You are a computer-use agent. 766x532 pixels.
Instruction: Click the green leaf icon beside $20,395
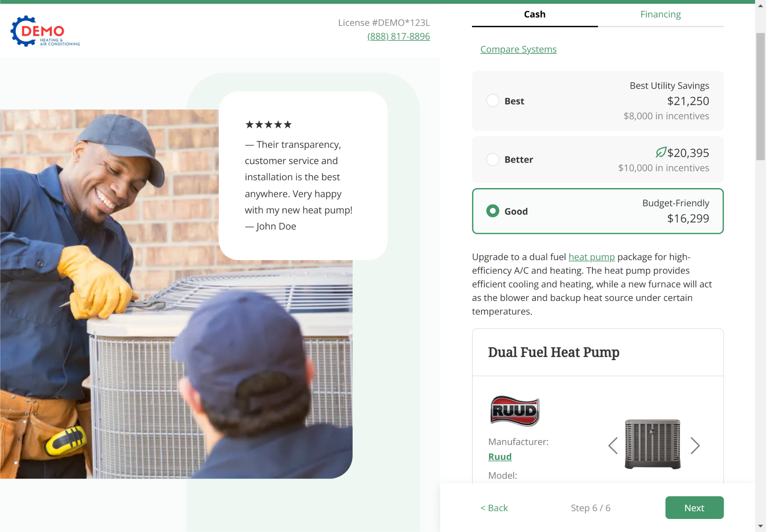point(661,152)
